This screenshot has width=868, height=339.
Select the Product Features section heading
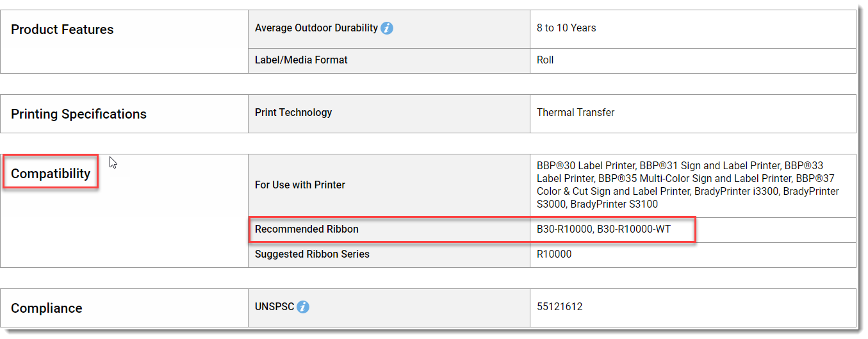pyautogui.click(x=62, y=29)
